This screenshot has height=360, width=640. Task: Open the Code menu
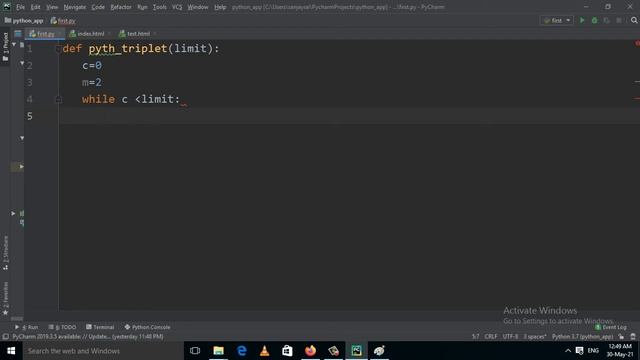[x=98, y=7]
